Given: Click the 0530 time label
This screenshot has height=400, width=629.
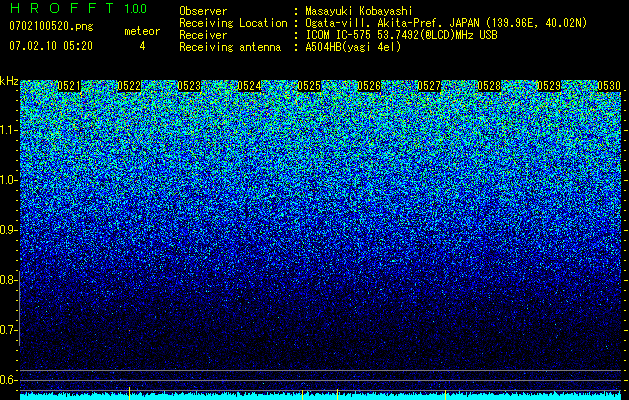Looking at the screenshot, I should pyautogui.click(x=609, y=86).
